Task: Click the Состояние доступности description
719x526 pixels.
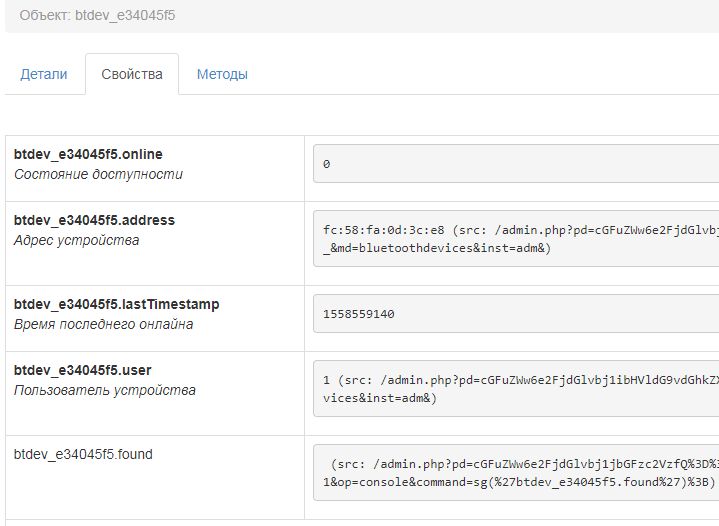Action: 98,174
